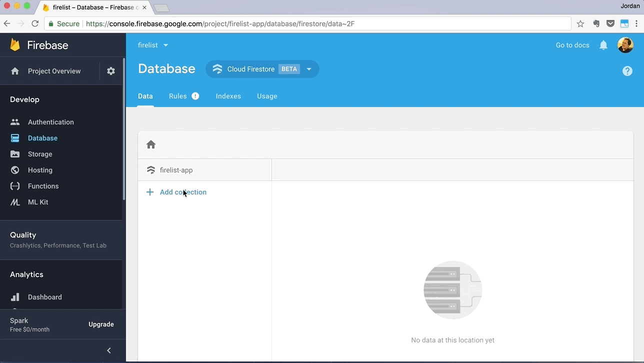Expand the Quality section
Viewport: 644px width, 363px height.
coord(61,240)
